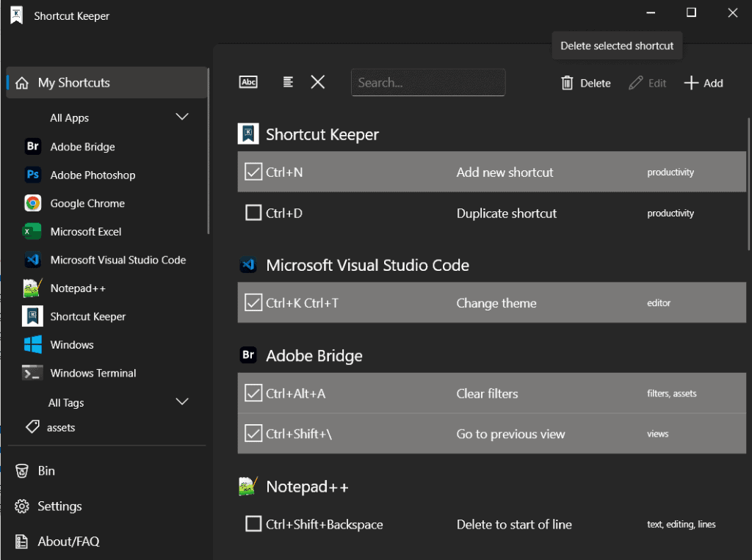The height and width of the screenshot is (560, 752).
Task: Click Visual Studio Code group header icon
Action: [248, 265]
